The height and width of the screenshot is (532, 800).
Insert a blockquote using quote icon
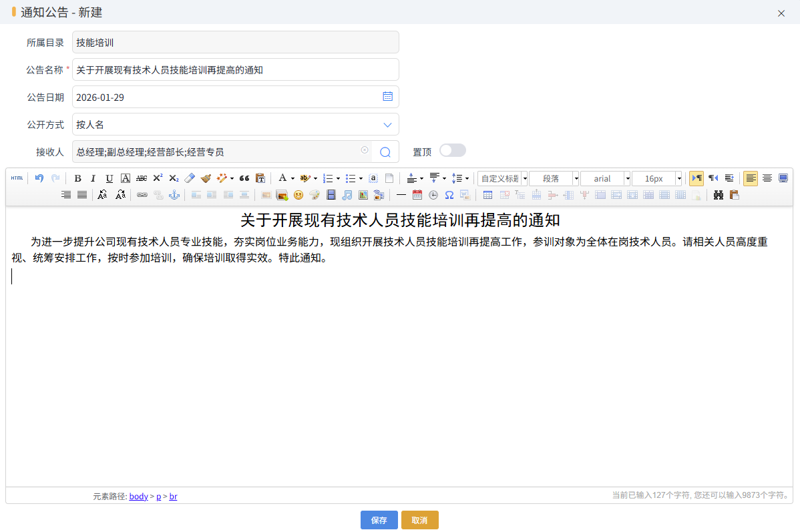244,178
